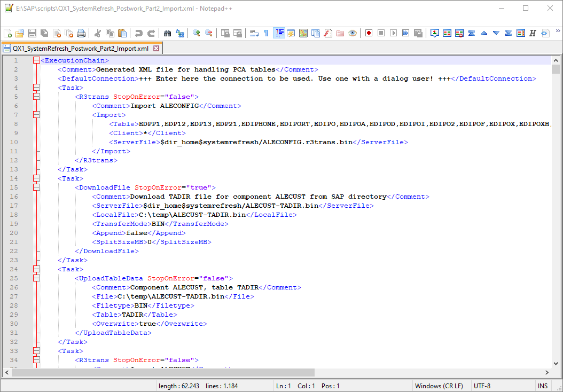Undo the last change

(139, 33)
